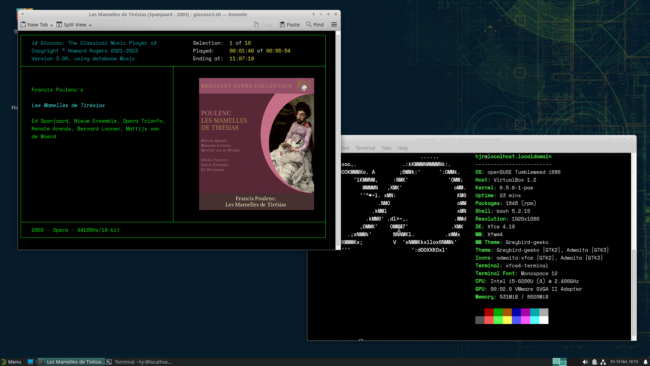Viewport: 650px width, 366px height.
Task: Click the 'OS: openSUSE Tumbleweed' line
Action: point(518,172)
